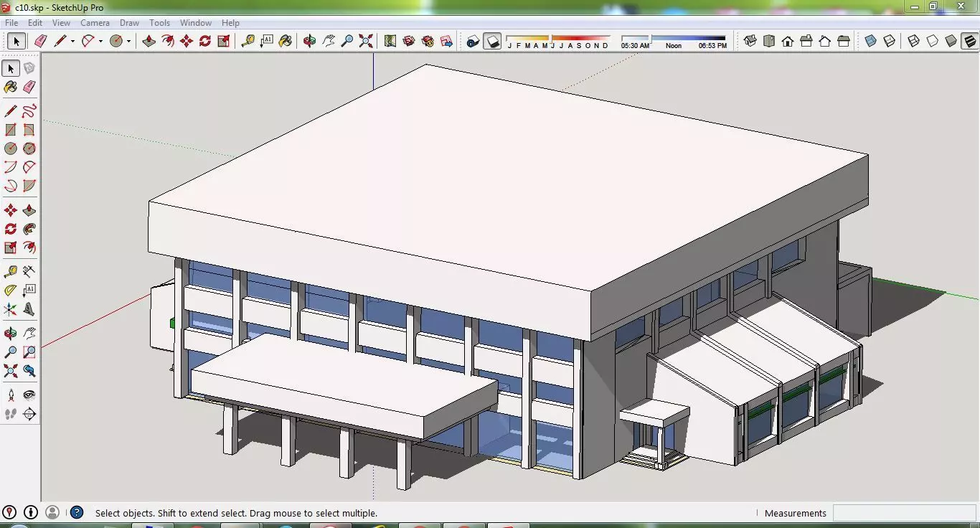Click the 'Noon' time label
This screenshot has width=980, height=528.
674,46
